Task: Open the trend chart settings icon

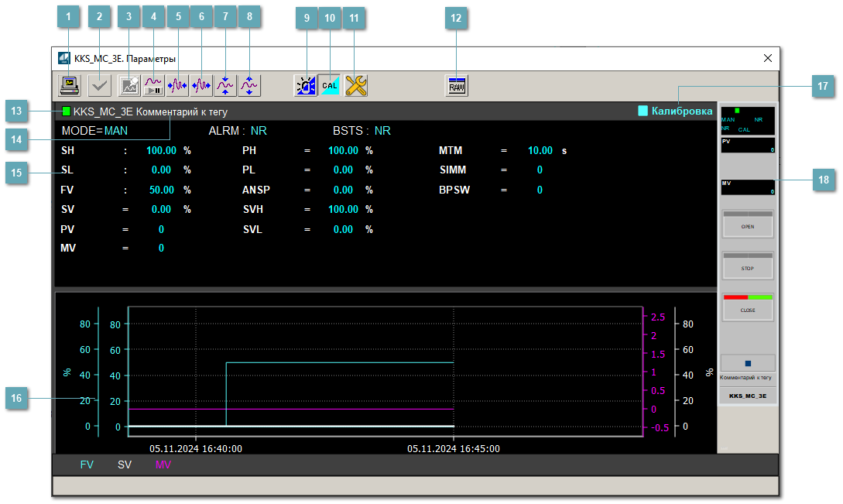Action: pyautogui.click(x=129, y=85)
